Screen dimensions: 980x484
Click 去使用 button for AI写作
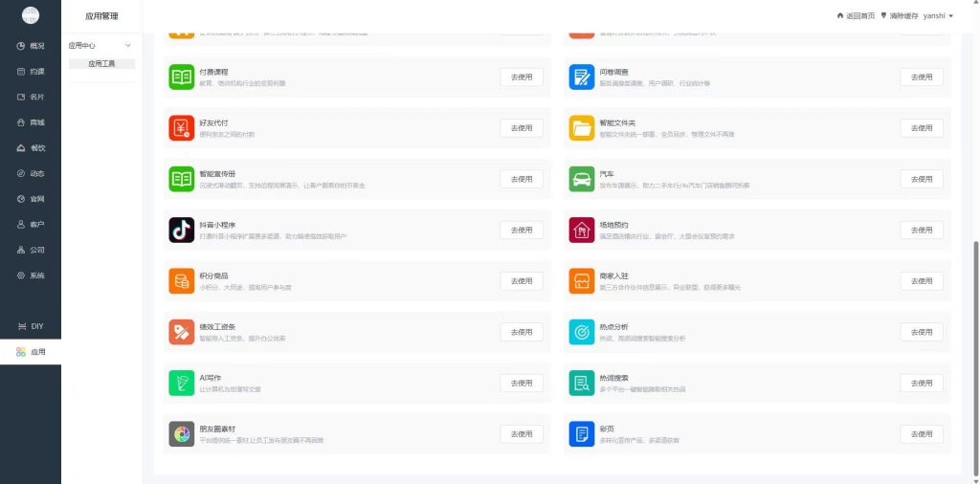click(x=522, y=383)
